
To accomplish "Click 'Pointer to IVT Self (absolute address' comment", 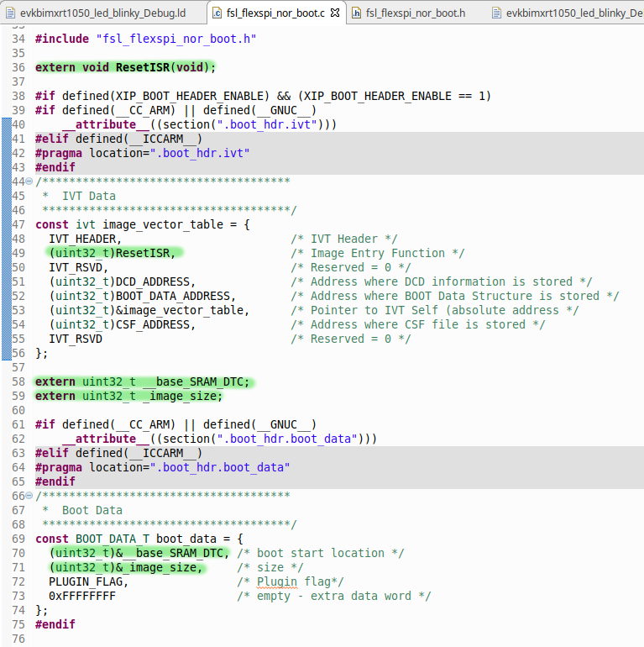I will [x=435, y=310].
